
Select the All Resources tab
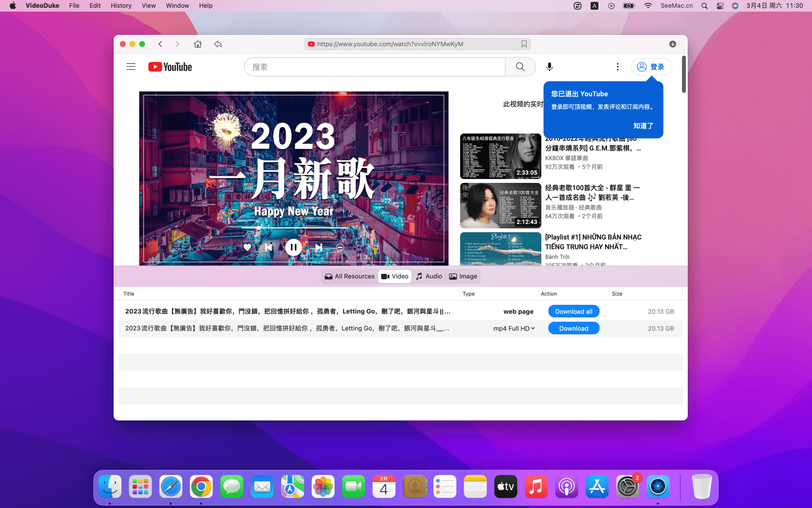pyautogui.click(x=349, y=276)
